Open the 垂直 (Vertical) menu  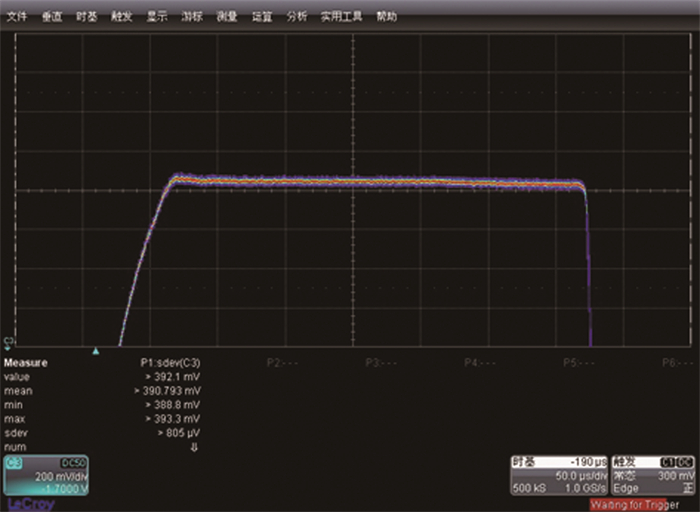coord(52,17)
